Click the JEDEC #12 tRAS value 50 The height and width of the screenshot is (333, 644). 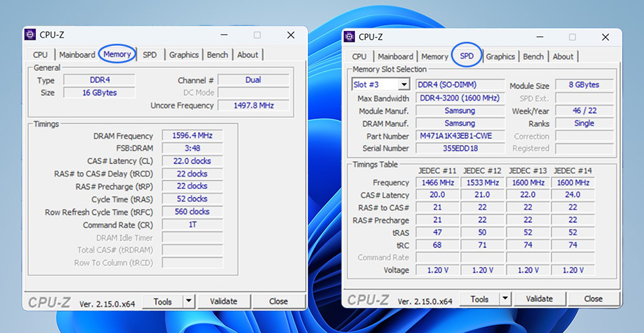point(482,233)
